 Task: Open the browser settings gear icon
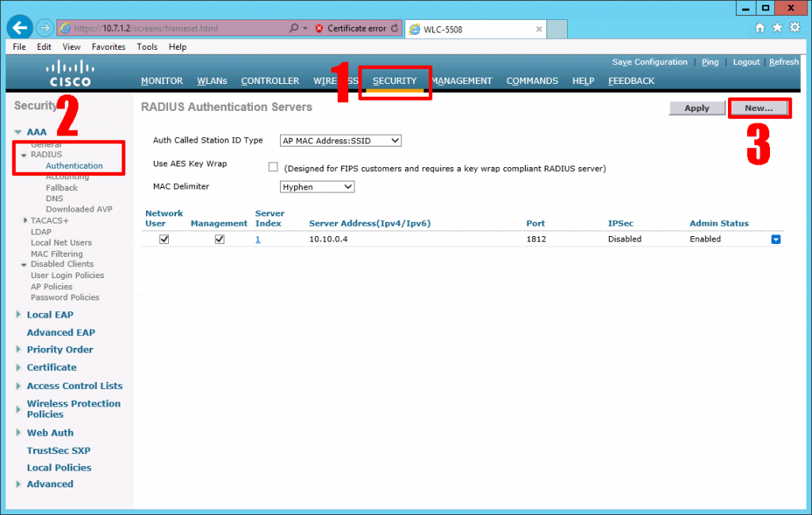(x=795, y=26)
